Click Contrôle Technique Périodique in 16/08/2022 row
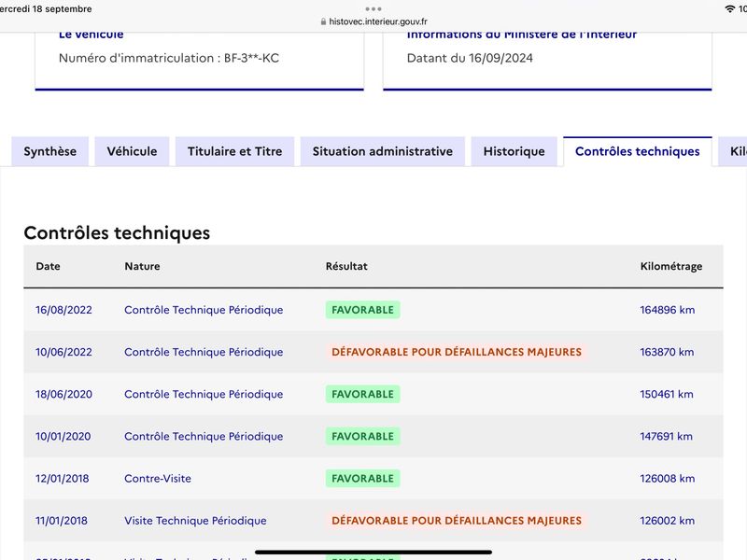Image resolution: width=747 pixels, height=560 pixels. tap(204, 310)
